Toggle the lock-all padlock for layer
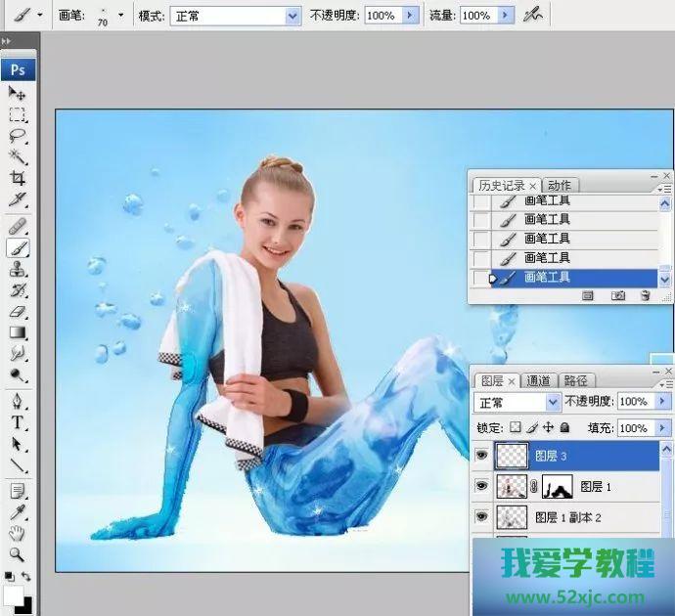Image resolution: width=675 pixels, height=616 pixels. [565, 427]
